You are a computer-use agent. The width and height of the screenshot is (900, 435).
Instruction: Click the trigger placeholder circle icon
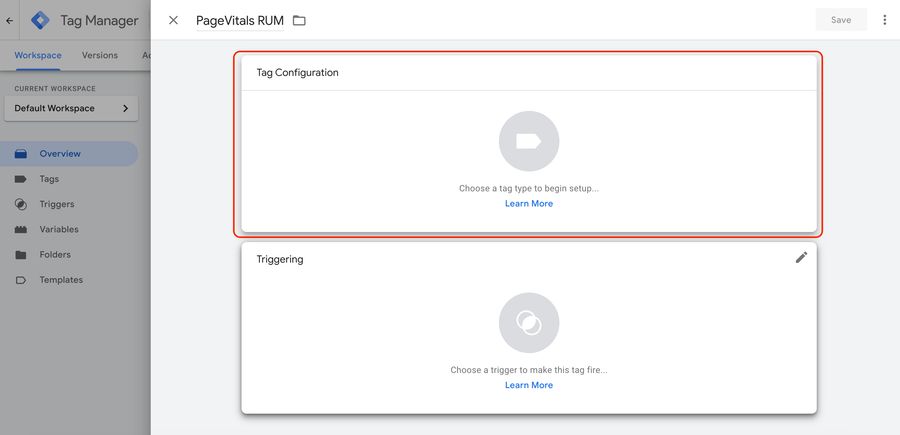coord(529,323)
